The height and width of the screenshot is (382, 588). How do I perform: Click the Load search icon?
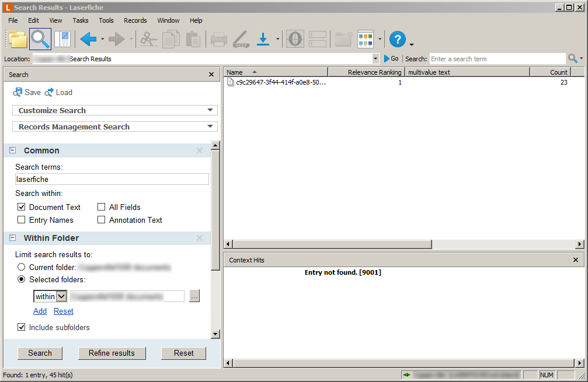tap(49, 92)
